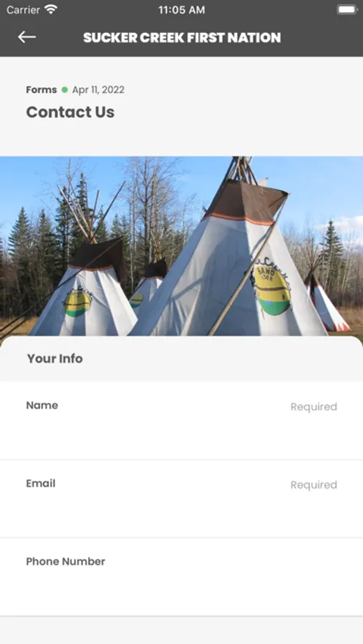This screenshot has height=644, width=363.
Task: Tap the battery icon in status bar
Action: [x=347, y=9]
